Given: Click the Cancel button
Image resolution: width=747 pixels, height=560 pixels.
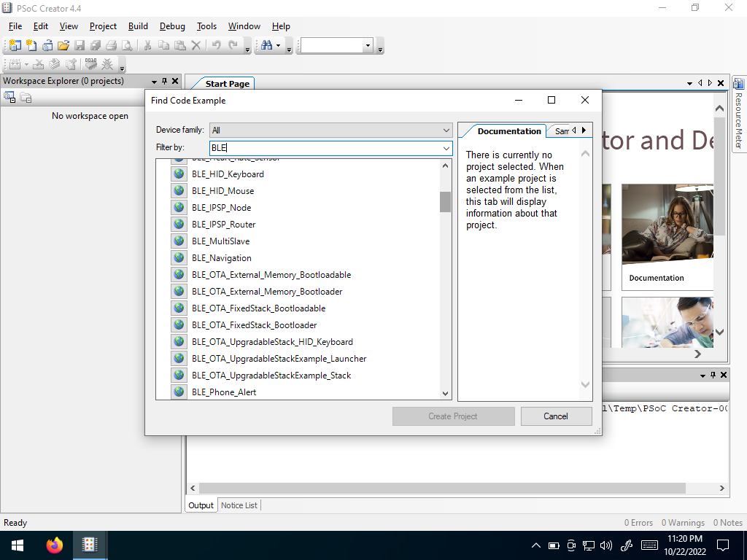Looking at the screenshot, I should coord(556,416).
